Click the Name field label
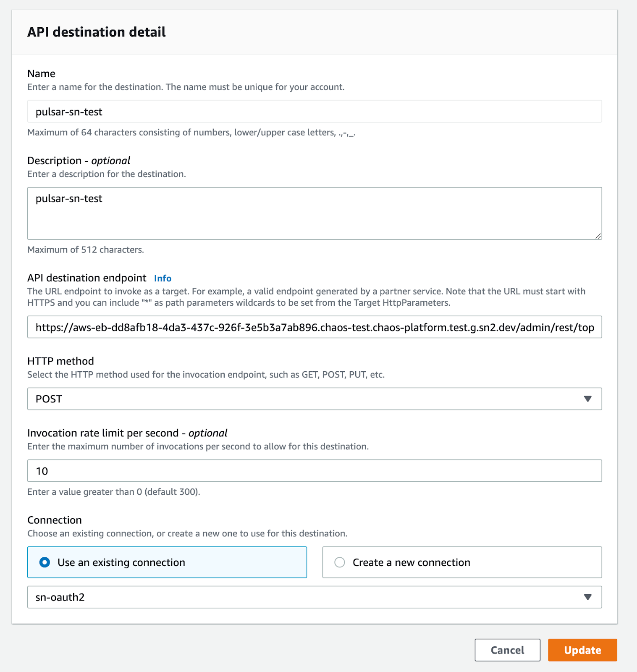 (41, 73)
